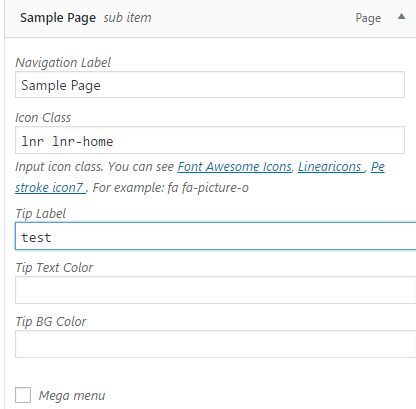Select the Tip BG Color field

point(216,344)
